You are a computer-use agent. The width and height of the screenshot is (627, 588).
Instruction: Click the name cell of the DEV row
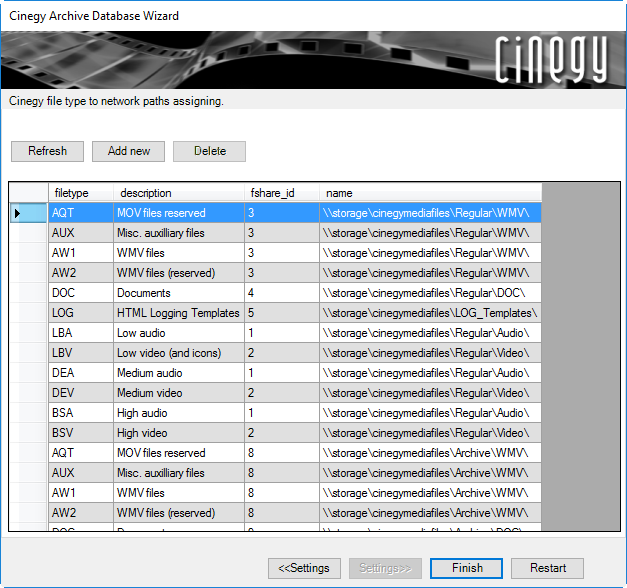(431, 393)
